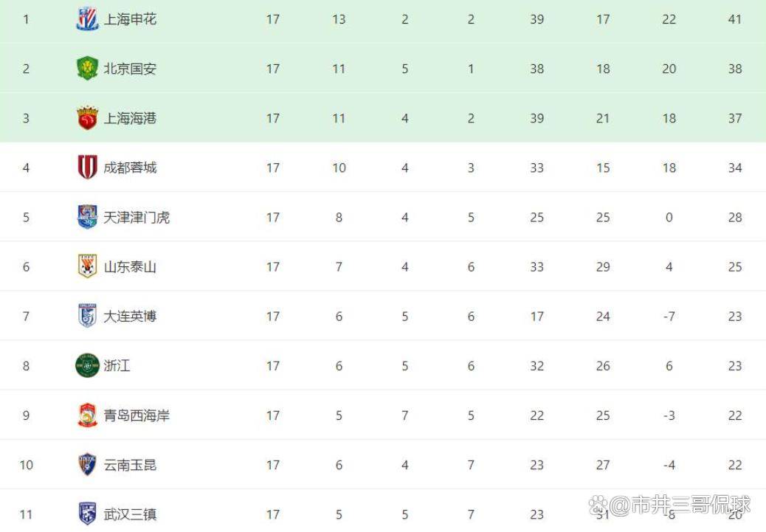Open the 北京国安 team link
The width and height of the screenshot is (766, 532).
coord(130,69)
